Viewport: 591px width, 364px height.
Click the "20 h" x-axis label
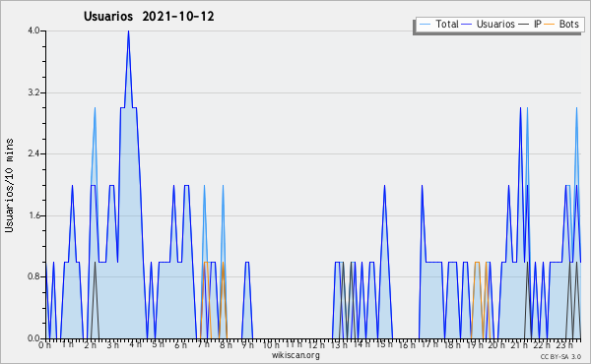pos(496,344)
